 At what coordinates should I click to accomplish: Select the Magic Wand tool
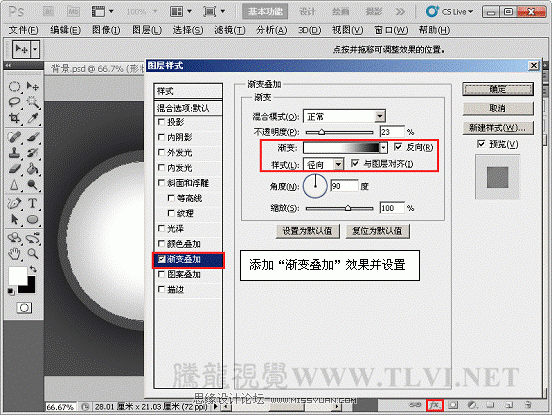(x=33, y=102)
